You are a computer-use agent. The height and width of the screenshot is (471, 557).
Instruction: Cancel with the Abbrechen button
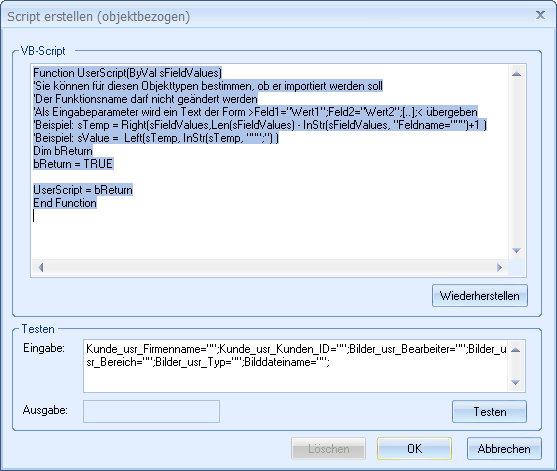504,449
